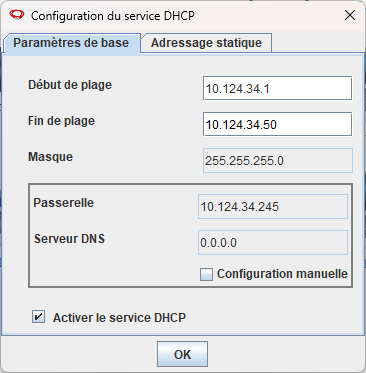Enable the Configuration manuelle checkbox
Image resolution: width=366 pixels, height=373 pixels.
(x=206, y=274)
